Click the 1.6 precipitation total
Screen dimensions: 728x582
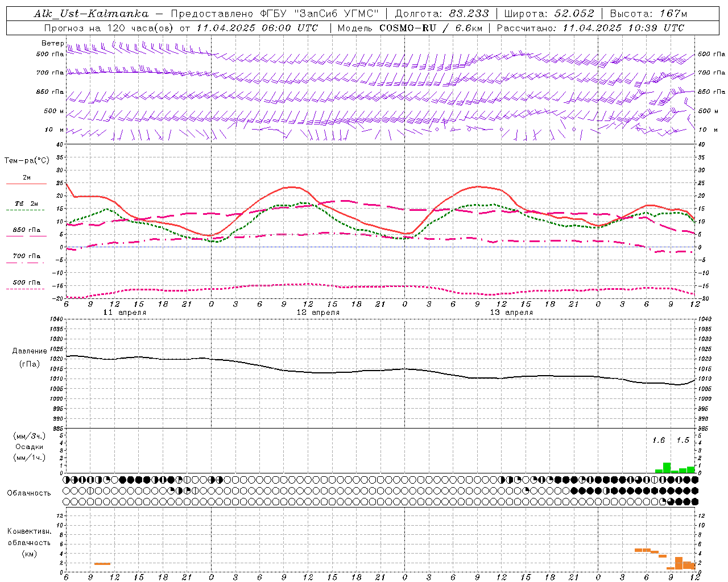coord(659,440)
